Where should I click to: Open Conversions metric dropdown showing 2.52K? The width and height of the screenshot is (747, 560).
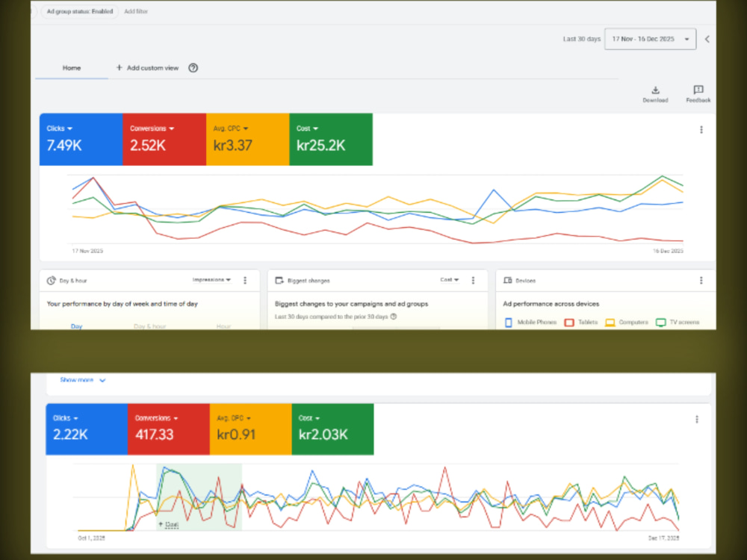coord(152,128)
